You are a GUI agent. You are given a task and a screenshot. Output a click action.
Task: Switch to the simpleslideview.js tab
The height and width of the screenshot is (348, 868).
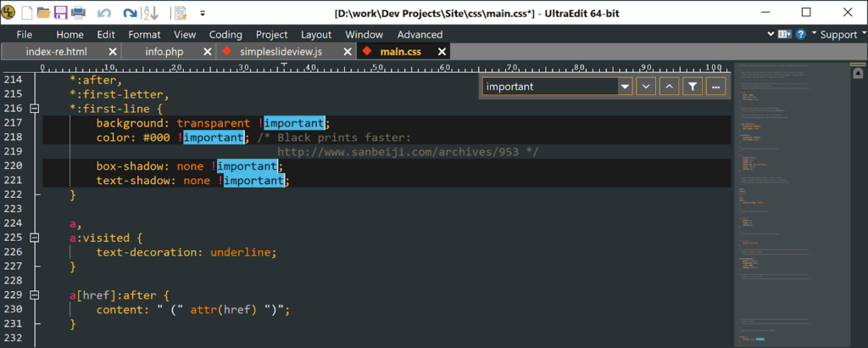[x=278, y=52]
